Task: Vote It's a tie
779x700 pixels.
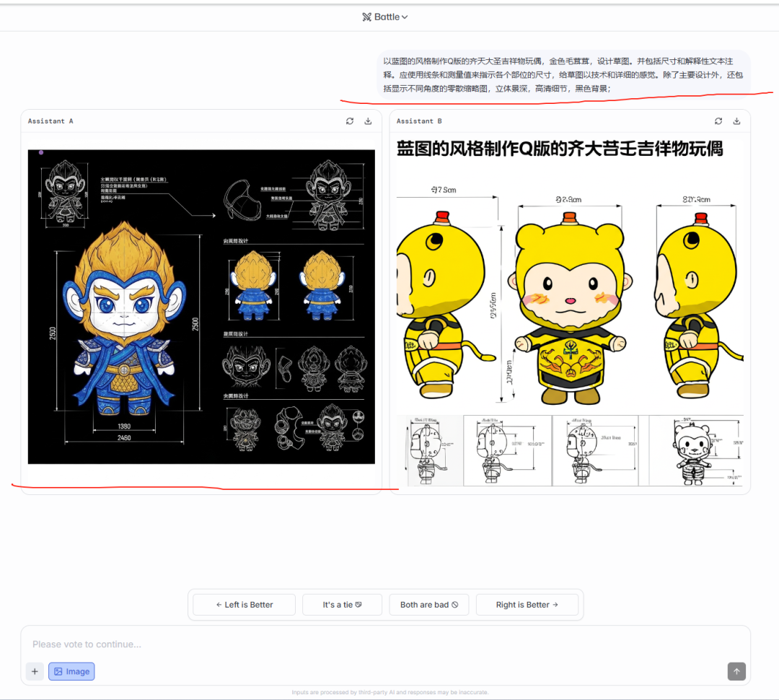Action: point(342,605)
